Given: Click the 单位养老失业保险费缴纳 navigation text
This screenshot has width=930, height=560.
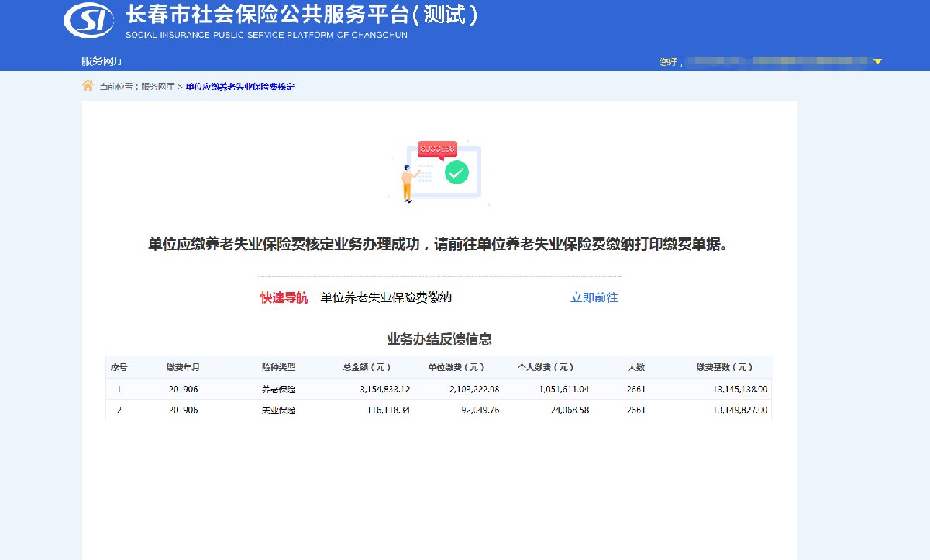Looking at the screenshot, I should click(x=386, y=297).
